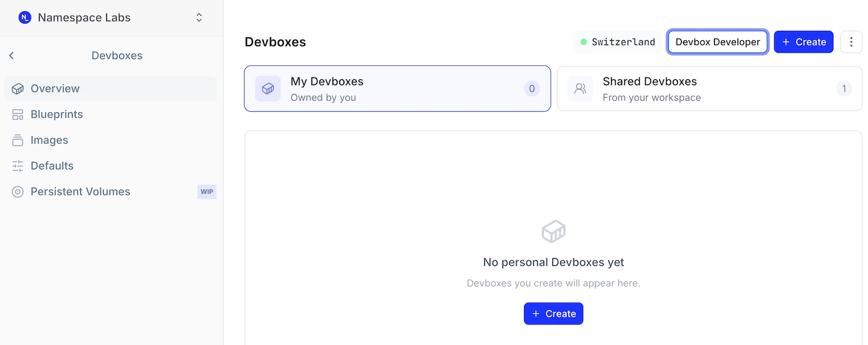The image size is (868, 345).
Task: Click the 'No personal Devboxes yet' text
Action: [x=553, y=263]
